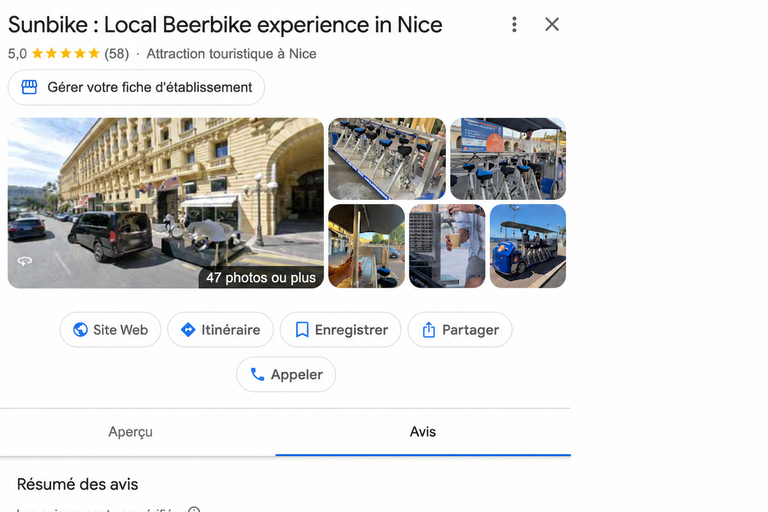Open the Site Web button
This screenshot has width=768, height=512.
click(x=110, y=330)
